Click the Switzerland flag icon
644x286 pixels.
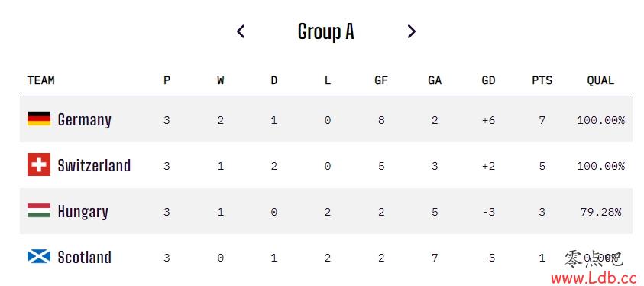click(39, 164)
